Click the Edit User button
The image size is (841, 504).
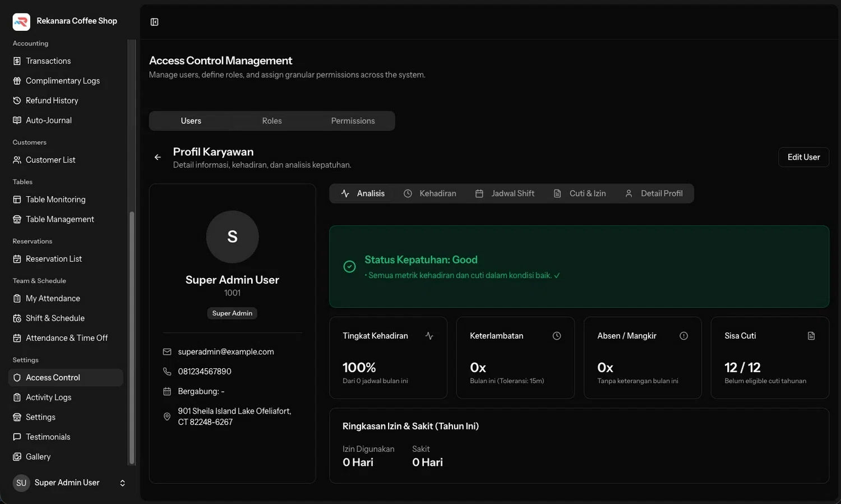pos(803,158)
